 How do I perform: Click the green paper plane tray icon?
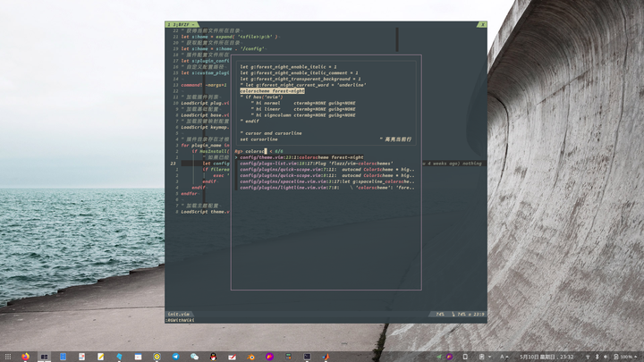click(x=439, y=357)
